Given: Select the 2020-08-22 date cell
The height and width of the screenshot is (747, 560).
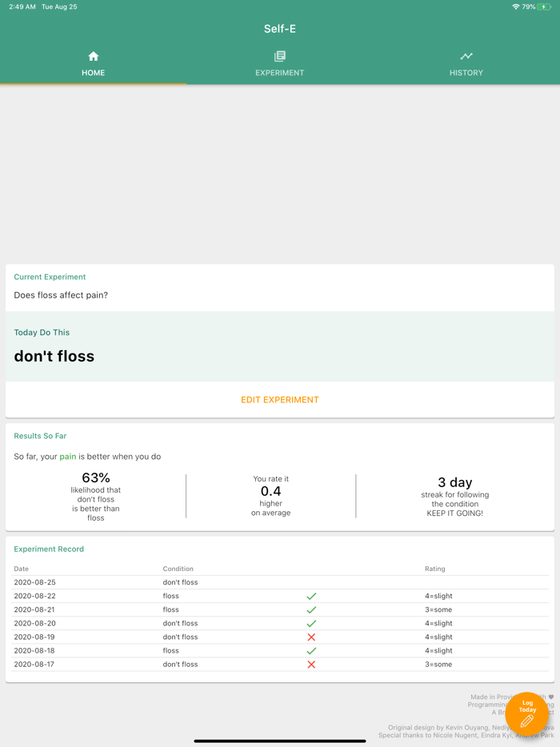Looking at the screenshot, I should coord(34,596).
